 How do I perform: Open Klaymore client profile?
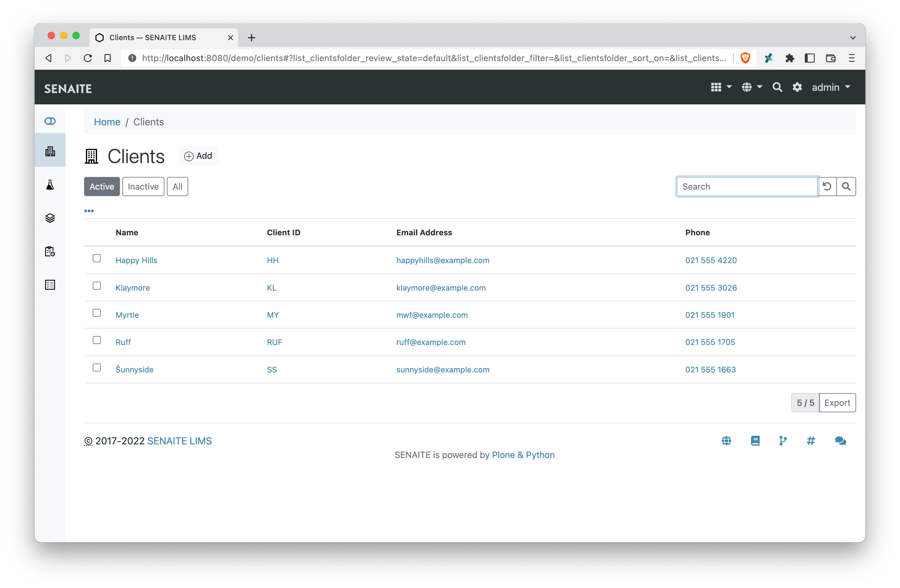pyautogui.click(x=132, y=287)
